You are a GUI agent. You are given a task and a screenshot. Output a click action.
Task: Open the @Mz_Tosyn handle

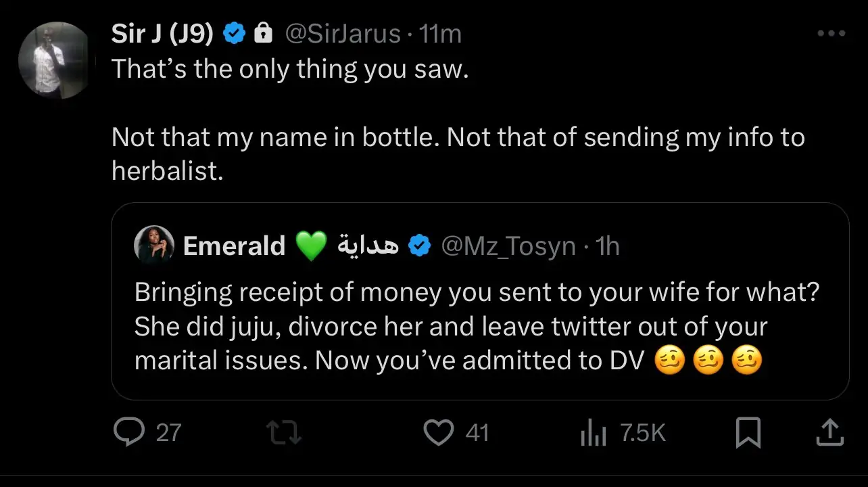508,246
